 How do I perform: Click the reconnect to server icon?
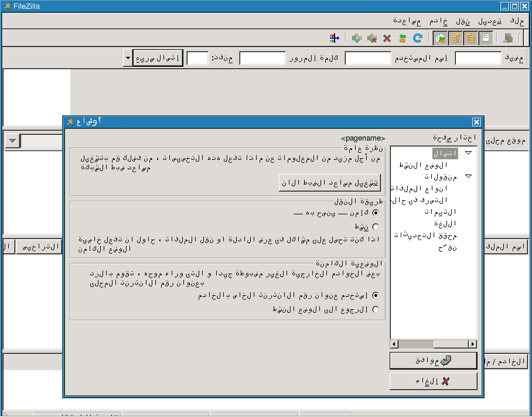357,38
